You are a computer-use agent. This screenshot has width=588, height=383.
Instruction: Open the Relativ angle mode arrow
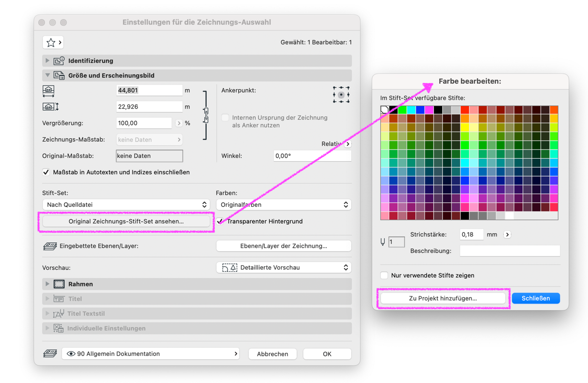tap(348, 144)
